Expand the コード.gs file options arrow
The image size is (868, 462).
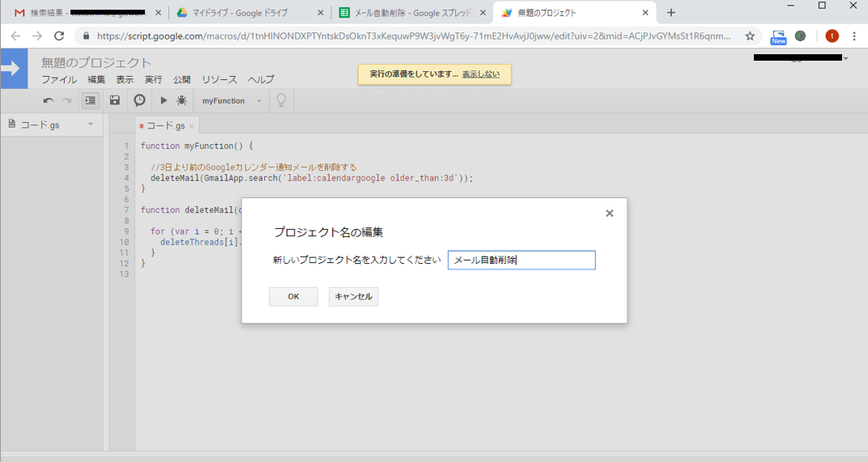click(x=91, y=125)
